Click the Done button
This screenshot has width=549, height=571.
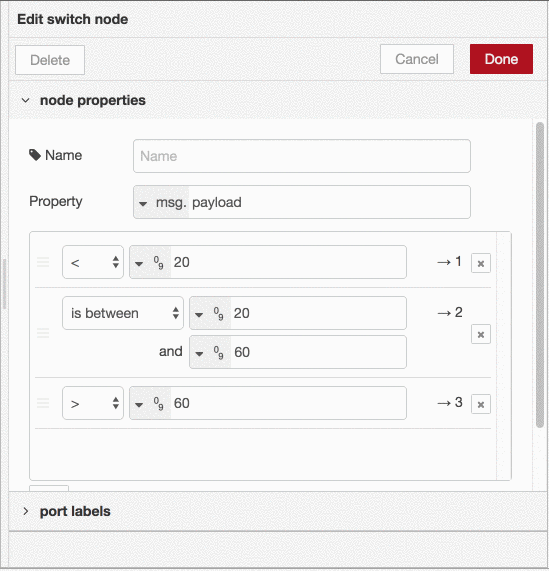(501, 59)
